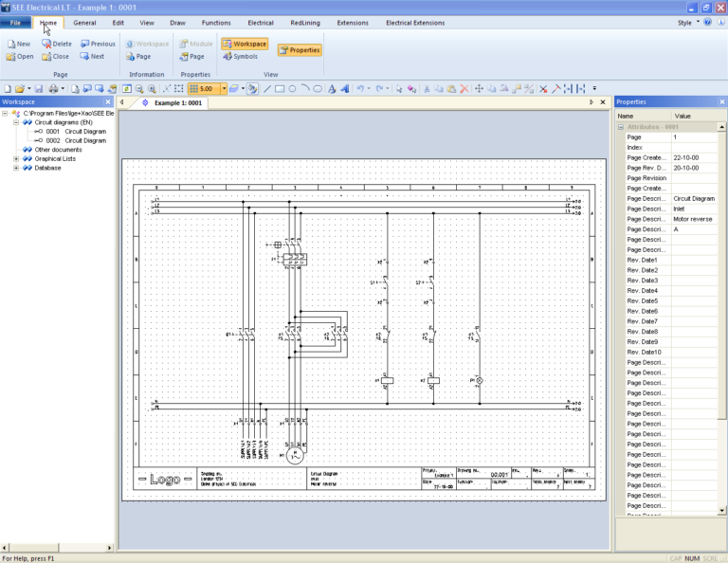This screenshot has height=563, width=728.
Task: Click the new document toolbar icon
Action: 8,89
